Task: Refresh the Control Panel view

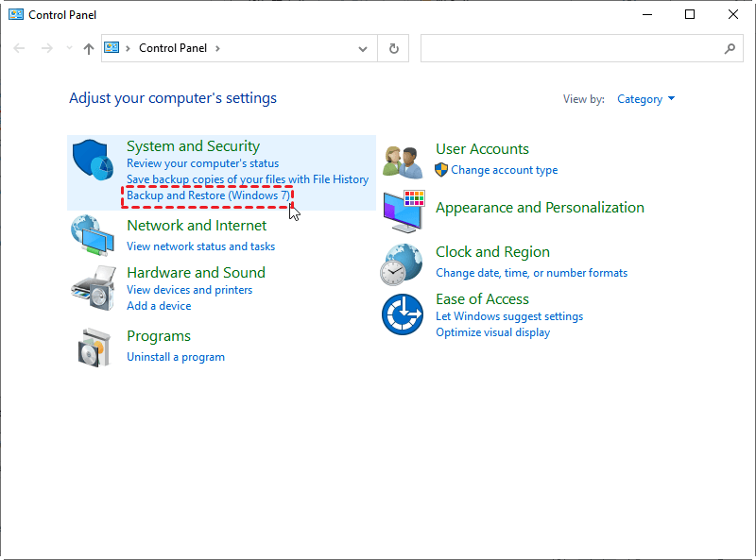Action: coord(394,48)
